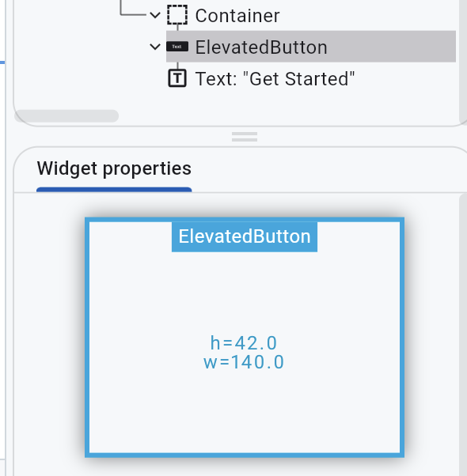Click the splitter handle between the panels

tap(245, 137)
